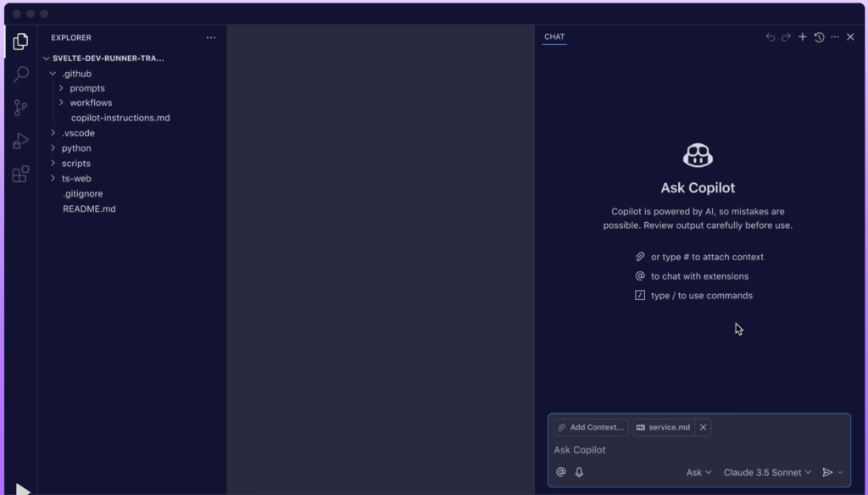Click the slash commands hint icon
Viewport: 868px width, 495px height.
tap(640, 295)
